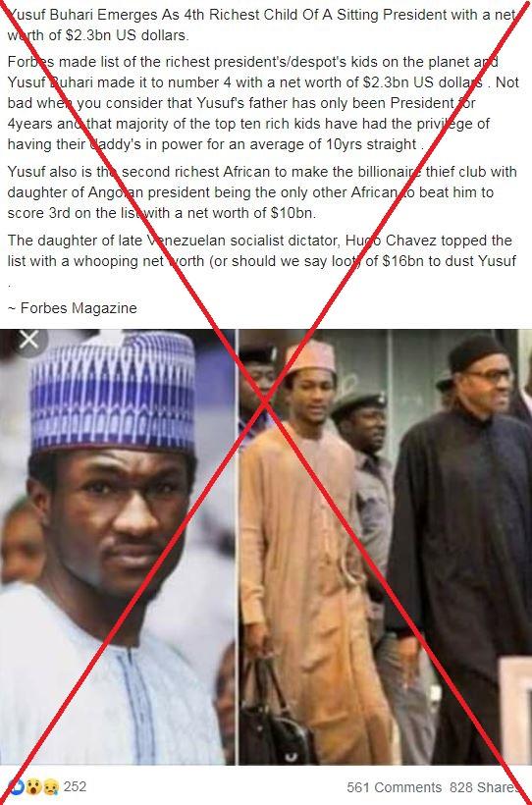Click the paragraph about second richest African
Screen dimensions: 532x805
pyautogui.click(x=262, y=192)
